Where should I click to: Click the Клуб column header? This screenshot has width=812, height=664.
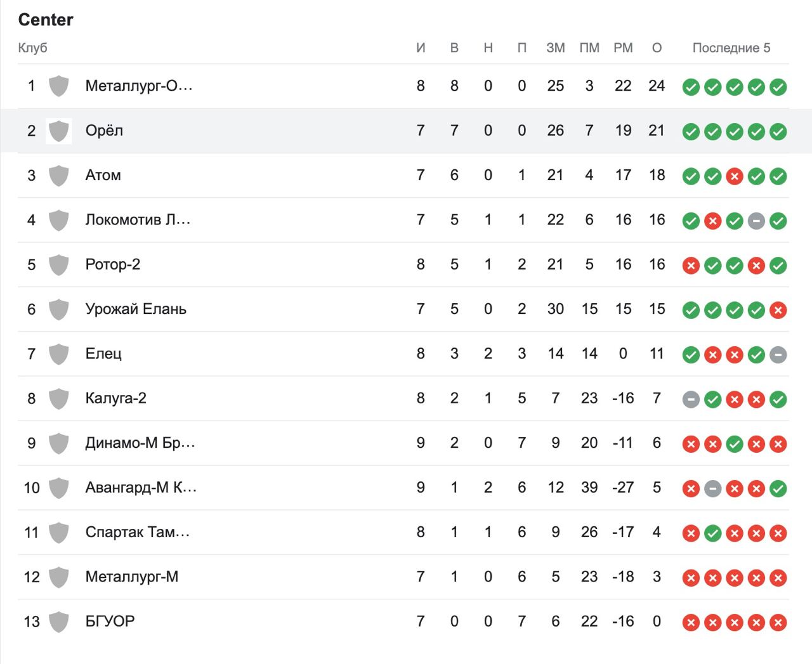(x=32, y=48)
